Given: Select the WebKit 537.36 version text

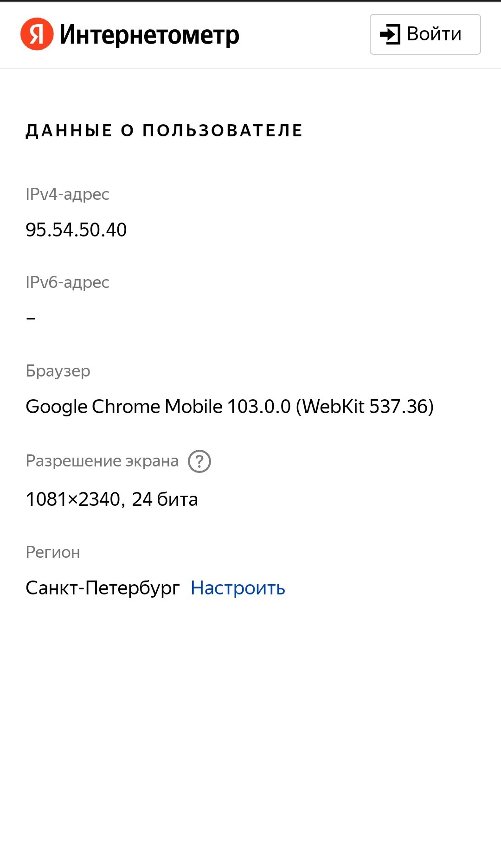Looking at the screenshot, I should (x=365, y=407).
